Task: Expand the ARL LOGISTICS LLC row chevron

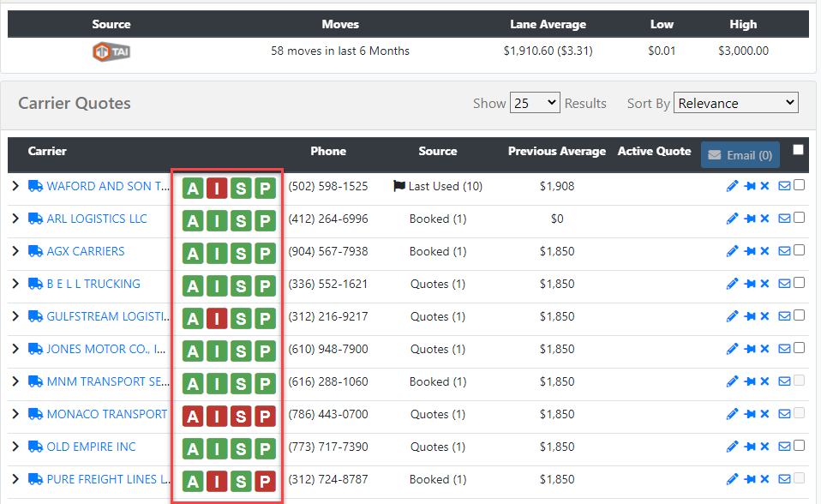Action: 15,219
